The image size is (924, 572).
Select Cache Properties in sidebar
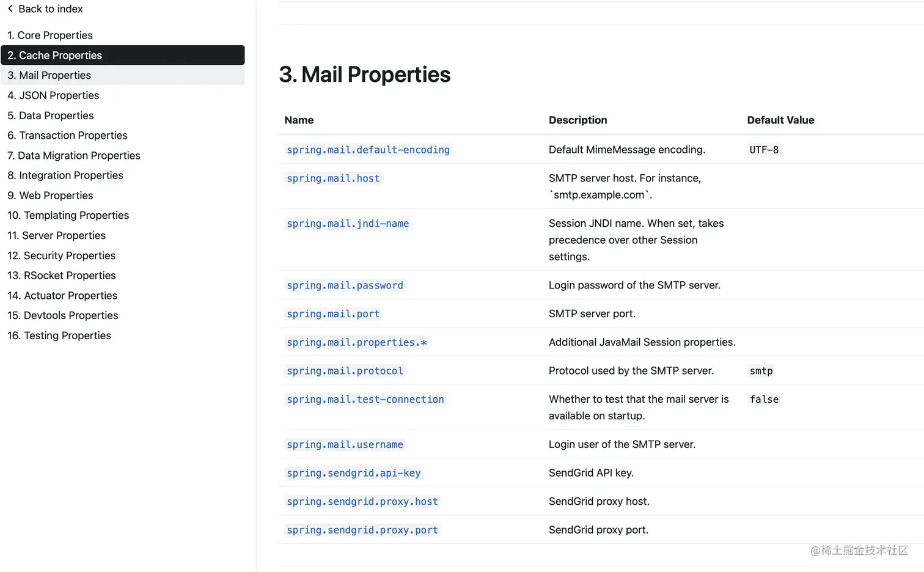pos(123,55)
